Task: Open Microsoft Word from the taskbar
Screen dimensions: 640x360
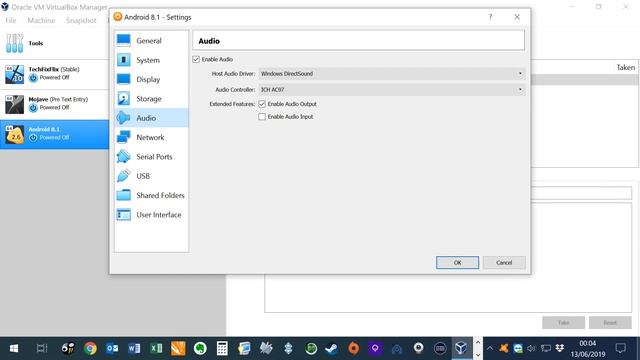Action: click(134, 348)
